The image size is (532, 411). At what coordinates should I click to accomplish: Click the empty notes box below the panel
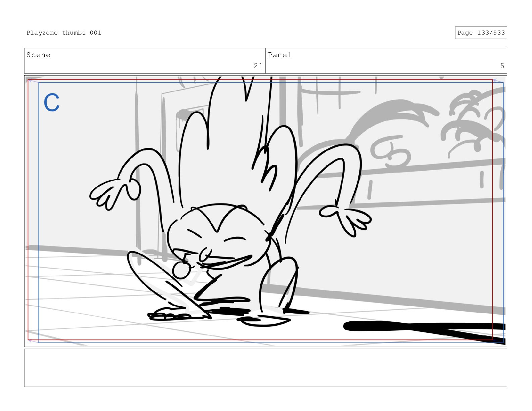click(265, 368)
